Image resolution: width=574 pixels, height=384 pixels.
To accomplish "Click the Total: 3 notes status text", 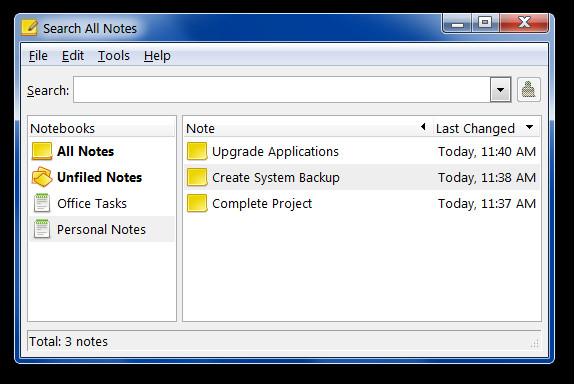I will [68, 342].
